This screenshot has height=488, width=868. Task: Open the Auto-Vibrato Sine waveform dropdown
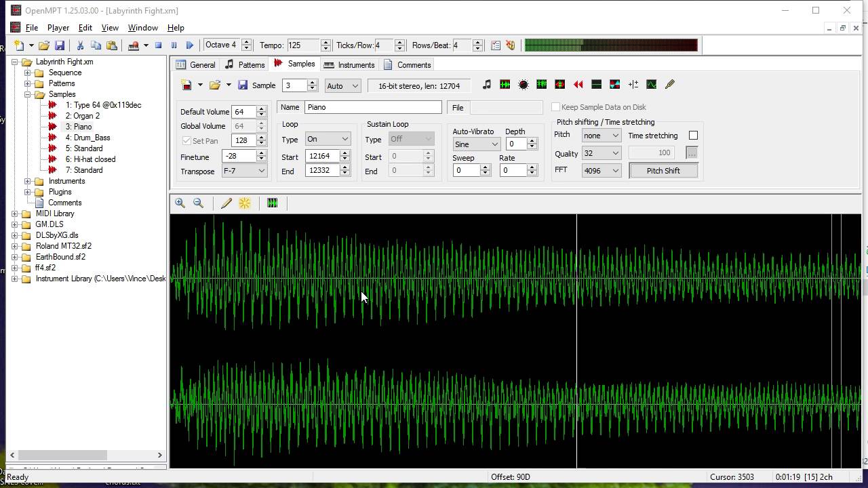477,144
